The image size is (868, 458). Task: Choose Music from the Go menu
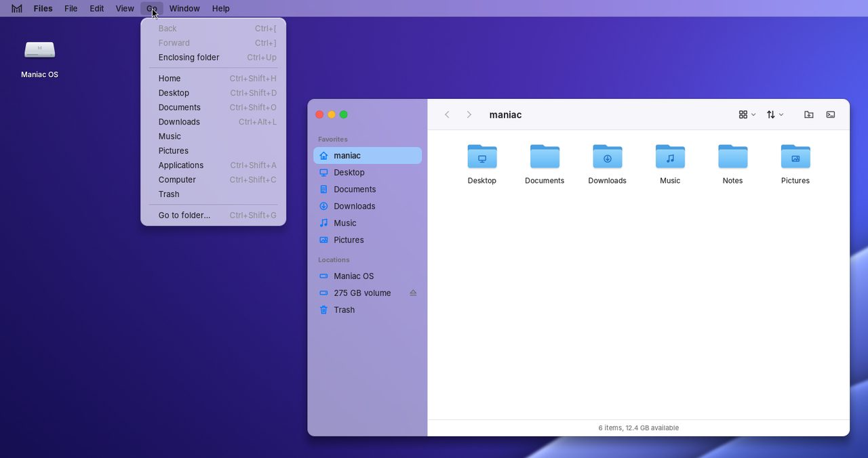[x=213, y=136]
